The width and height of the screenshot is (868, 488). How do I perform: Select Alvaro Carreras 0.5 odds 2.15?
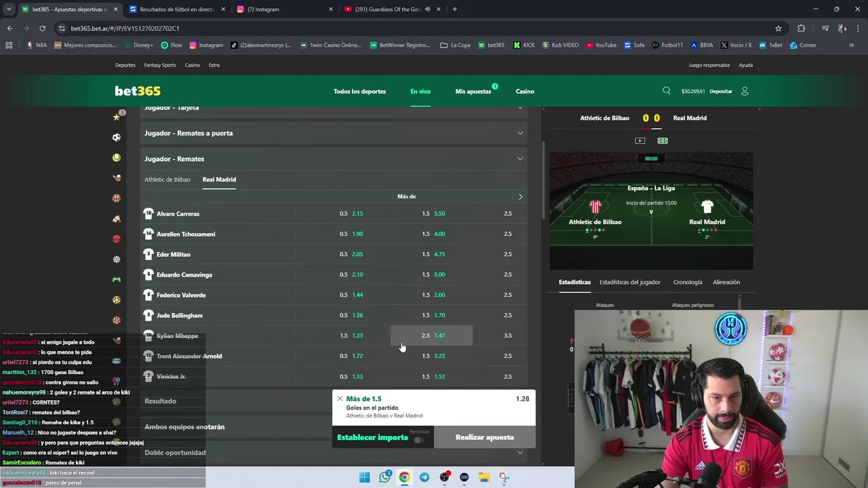(x=350, y=213)
